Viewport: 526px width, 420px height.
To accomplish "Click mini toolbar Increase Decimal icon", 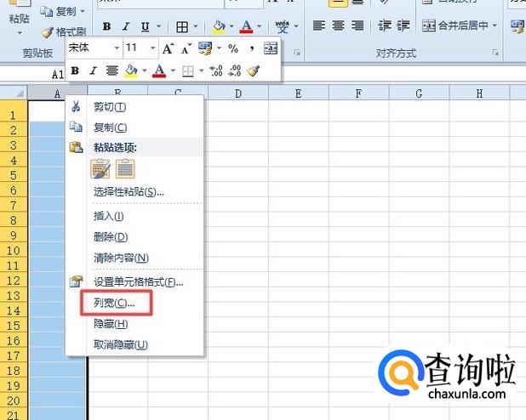I will 215,71.
